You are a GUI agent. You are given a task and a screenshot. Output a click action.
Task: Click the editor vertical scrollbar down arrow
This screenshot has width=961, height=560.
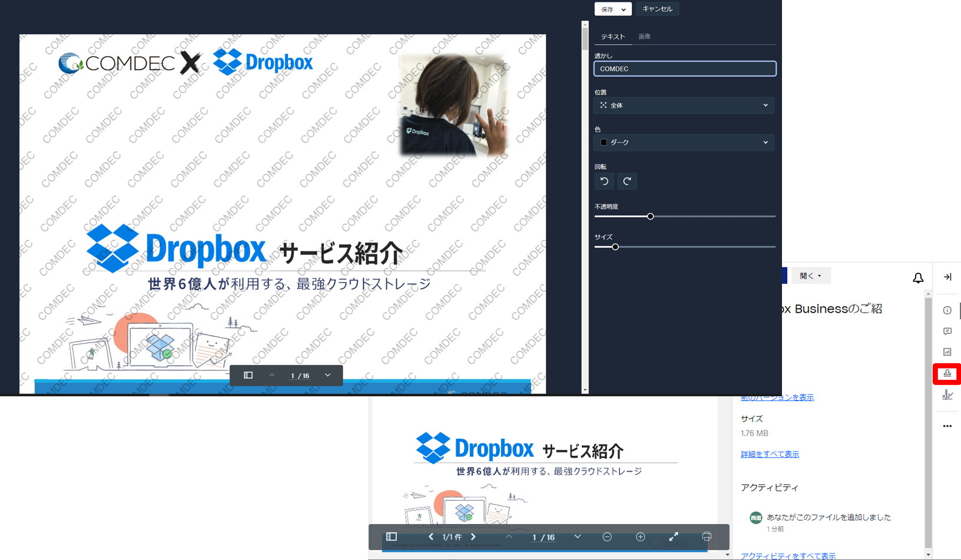[585, 390]
